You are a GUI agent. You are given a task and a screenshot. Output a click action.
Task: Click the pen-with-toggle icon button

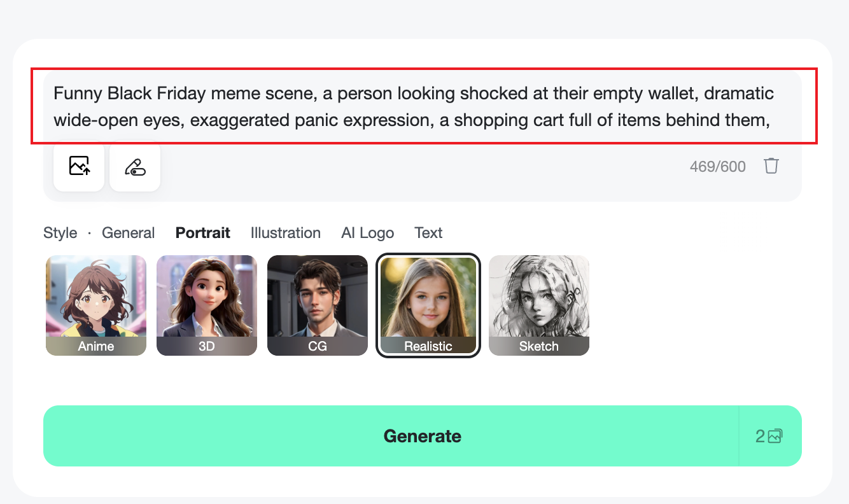(x=135, y=166)
